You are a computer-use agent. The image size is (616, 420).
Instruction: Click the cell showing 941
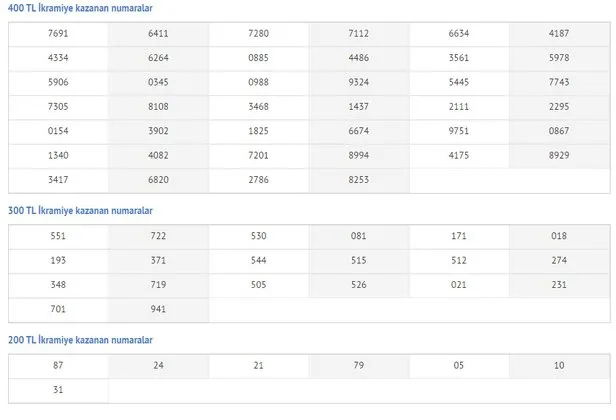click(158, 310)
